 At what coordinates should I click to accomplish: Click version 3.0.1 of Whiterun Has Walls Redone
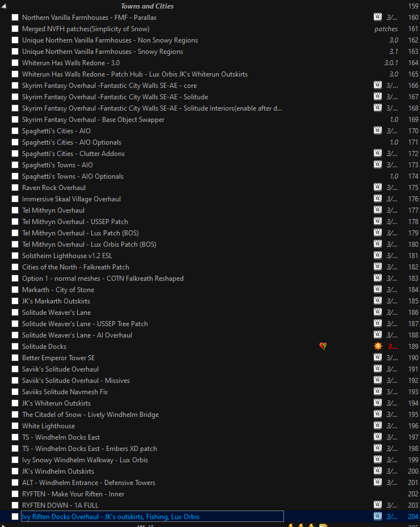pyautogui.click(x=391, y=63)
